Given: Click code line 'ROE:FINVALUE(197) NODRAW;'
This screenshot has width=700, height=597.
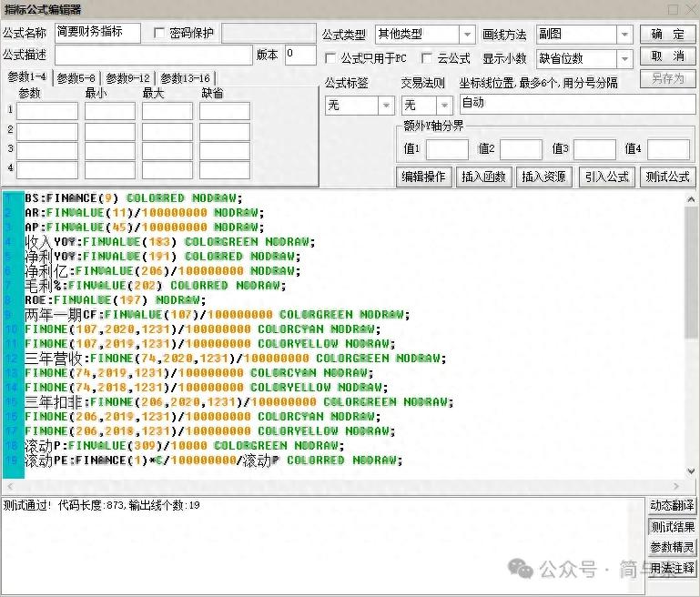Looking at the screenshot, I should 116,299.
